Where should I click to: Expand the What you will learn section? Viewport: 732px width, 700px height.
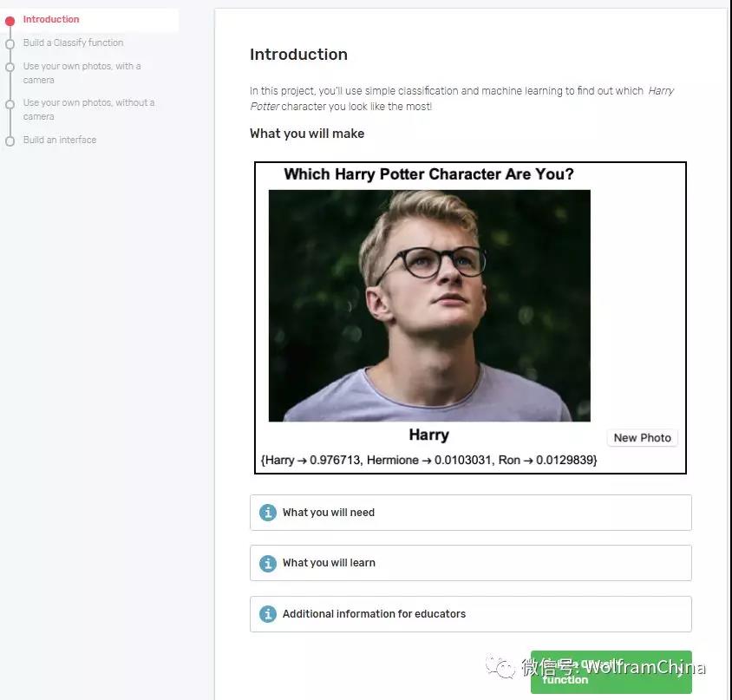471,563
